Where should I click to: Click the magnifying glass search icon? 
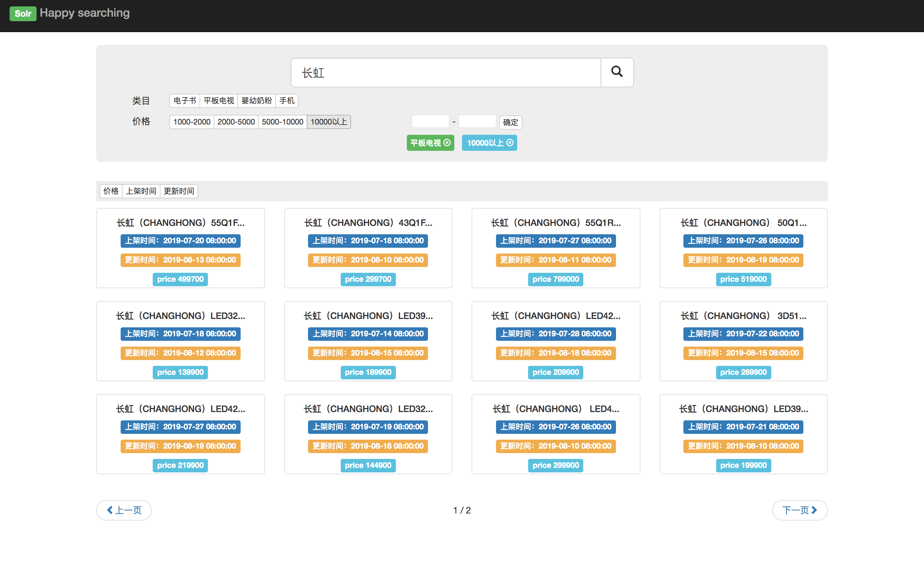617,72
